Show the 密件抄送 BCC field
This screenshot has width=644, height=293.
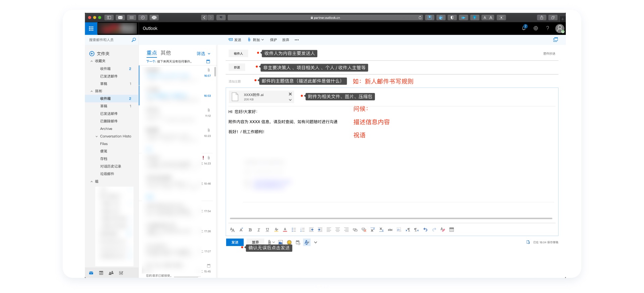pos(549,54)
